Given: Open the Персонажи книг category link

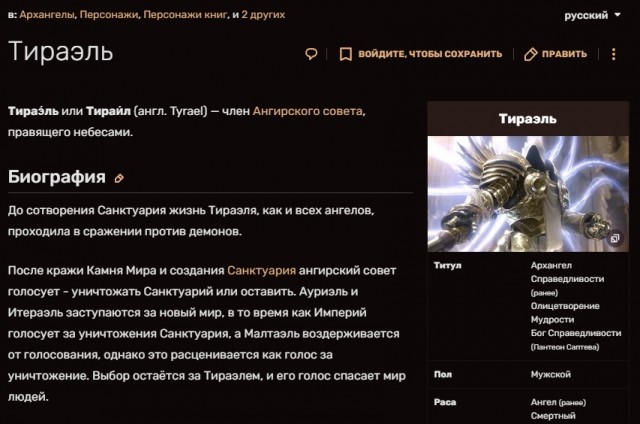Looking at the screenshot, I should (185, 15).
